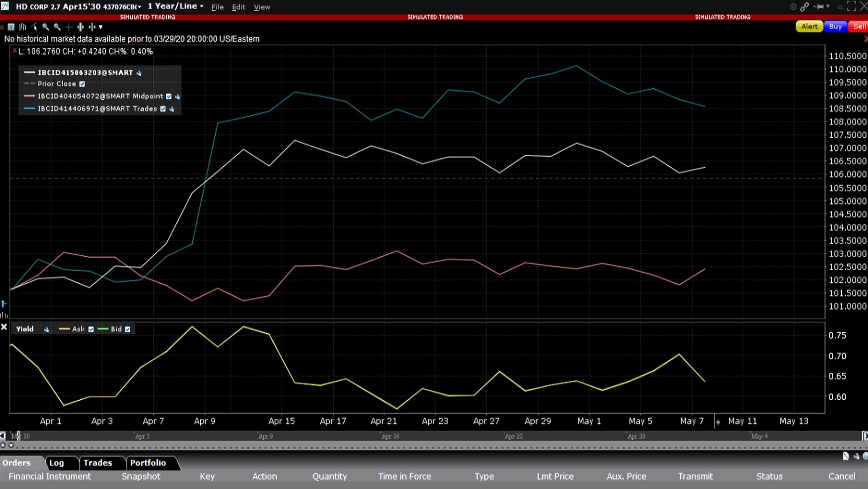Expand the HD CORP contract selector dropdown

pyautogui.click(x=139, y=7)
